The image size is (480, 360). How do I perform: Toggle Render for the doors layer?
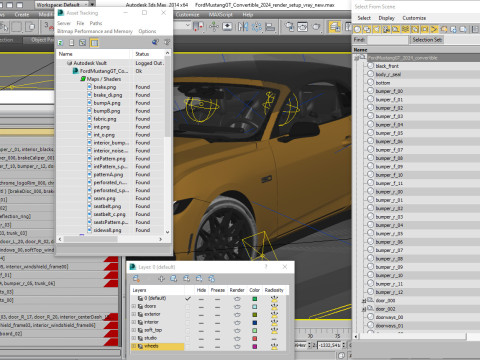coord(237,306)
